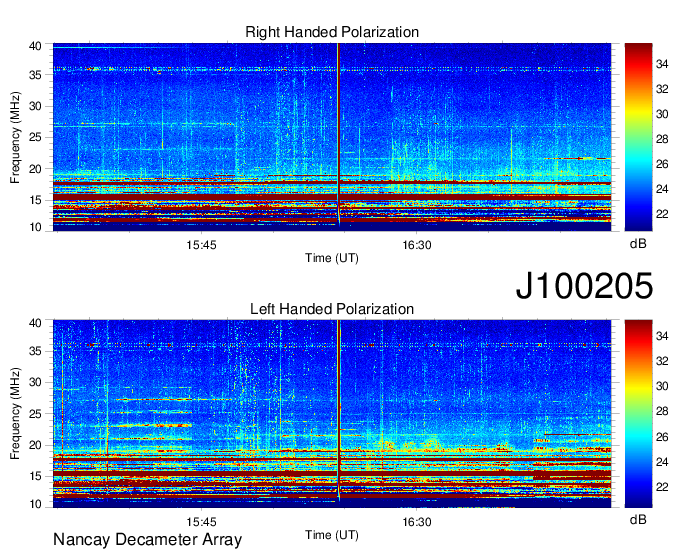Click the 35 MHz tick on top plot
The height and width of the screenshot is (552, 680).
pyautogui.click(x=35, y=75)
